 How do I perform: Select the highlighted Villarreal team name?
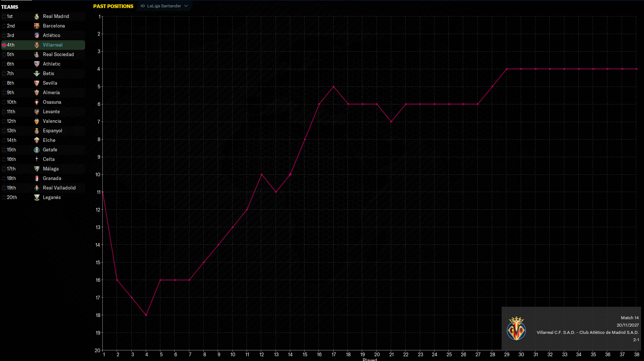(x=52, y=45)
